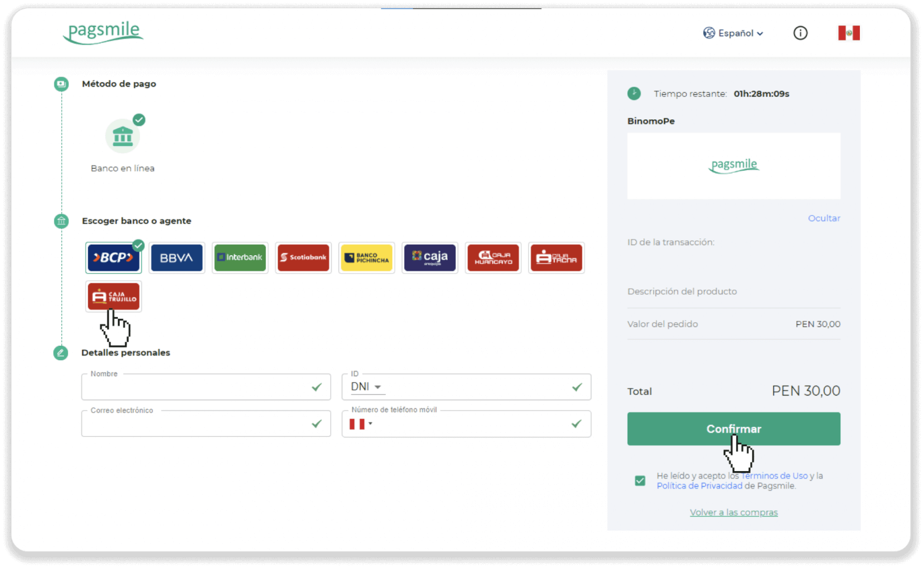Open Volver a las compras link

733,513
